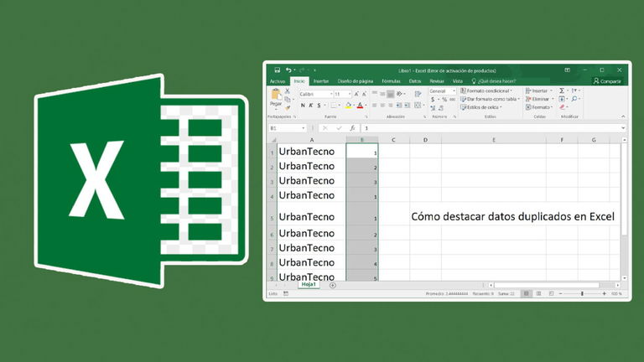Click Insertar in the Celdas group
Image resolution: width=644 pixels, height=362 pixels.
click(x=539, y=90)
